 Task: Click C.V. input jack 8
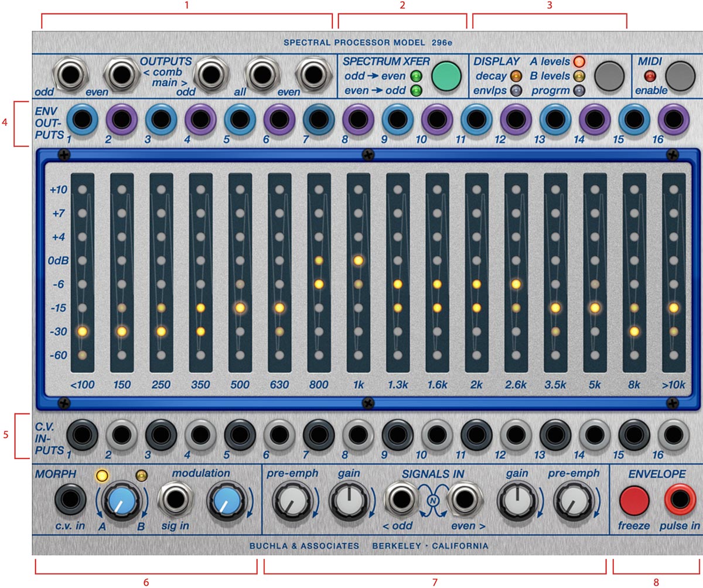tap(359, 435)
